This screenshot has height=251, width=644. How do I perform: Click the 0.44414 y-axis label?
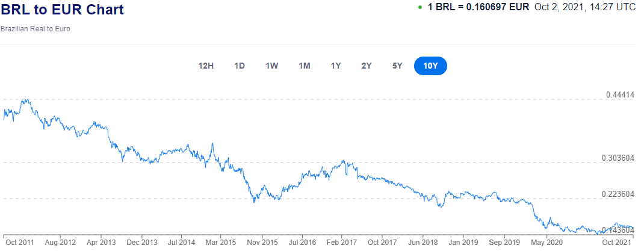tap(620, 95)
